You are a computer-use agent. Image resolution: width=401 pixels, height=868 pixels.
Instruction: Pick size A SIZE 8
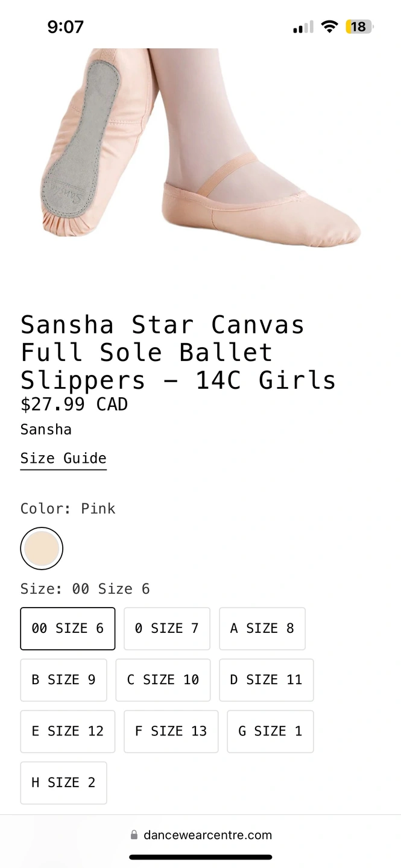(262, 629)
